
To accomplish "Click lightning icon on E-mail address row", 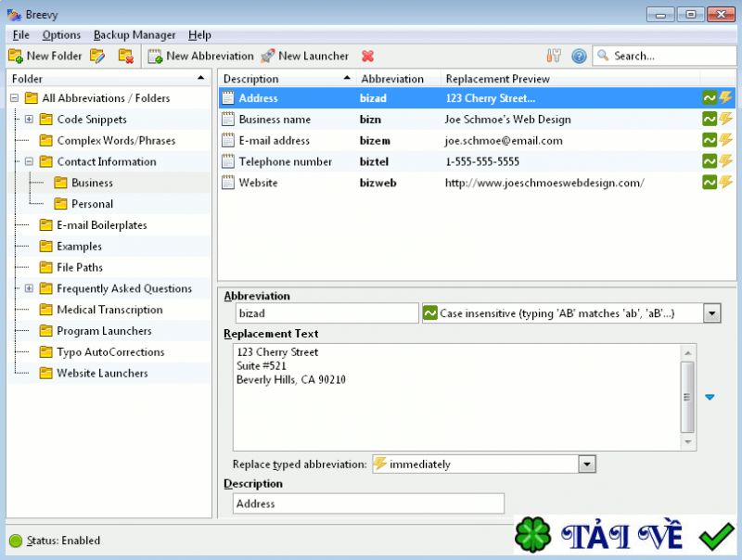I will coord(726,141).
